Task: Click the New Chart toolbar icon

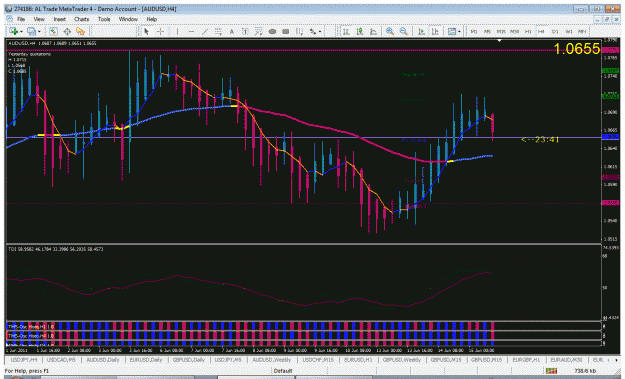Action: click(13, 31)
